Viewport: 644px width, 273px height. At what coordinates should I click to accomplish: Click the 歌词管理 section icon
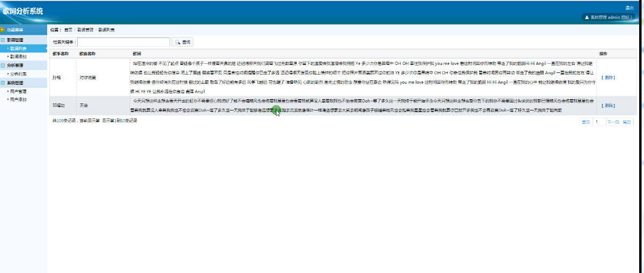pos(3,40)
